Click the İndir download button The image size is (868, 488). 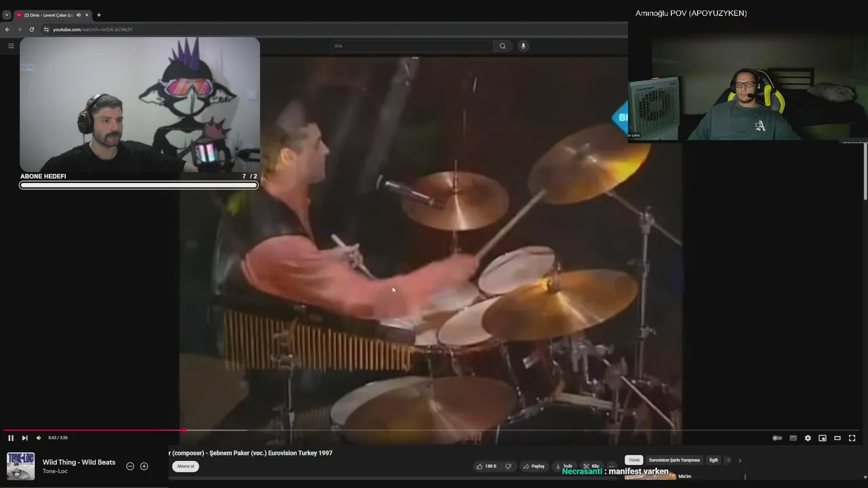564,466
